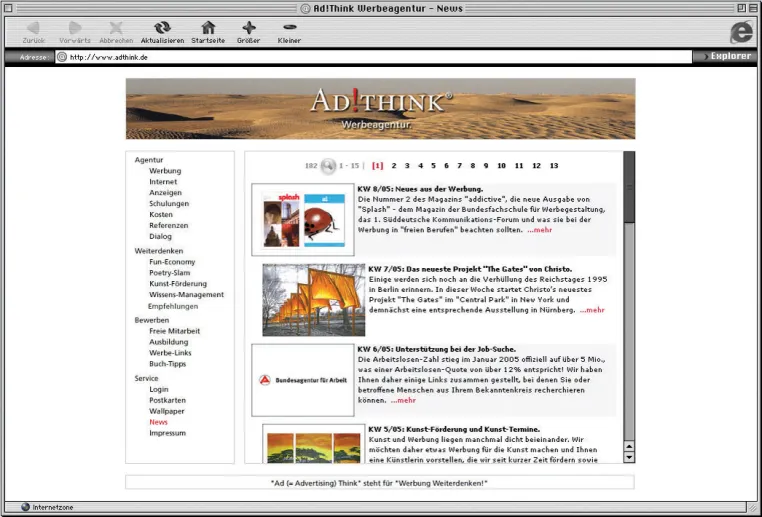
Task: Open the Bundesagentur für Arbeit logo thumbnail
Action: pyautogui.click(x=303, y=380)
